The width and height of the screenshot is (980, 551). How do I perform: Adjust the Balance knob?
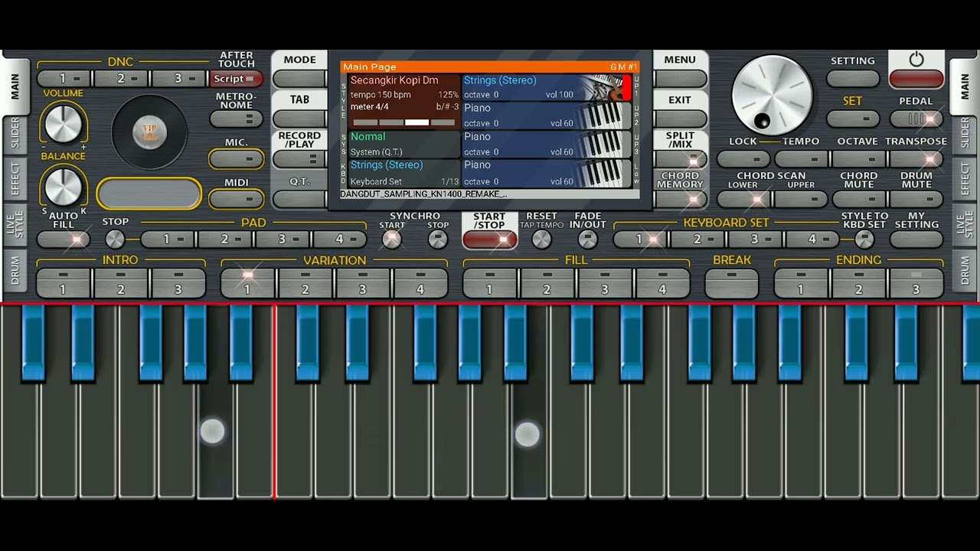click(64, 187)
